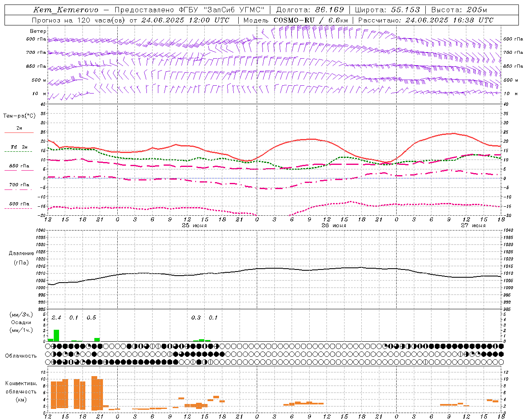Click the Рассчитано: 24.06.2025 16:38 UTC text

(x=426, y=20)
